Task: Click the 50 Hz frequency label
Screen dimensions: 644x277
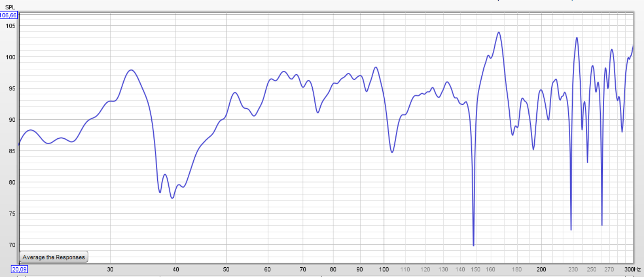Action: 226,269
